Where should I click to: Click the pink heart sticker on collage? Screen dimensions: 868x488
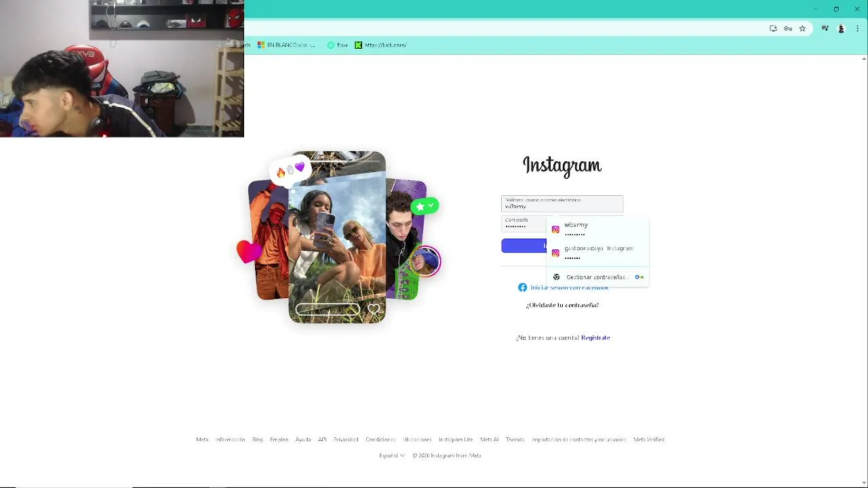pyautogui.click(x=249, y=251)
